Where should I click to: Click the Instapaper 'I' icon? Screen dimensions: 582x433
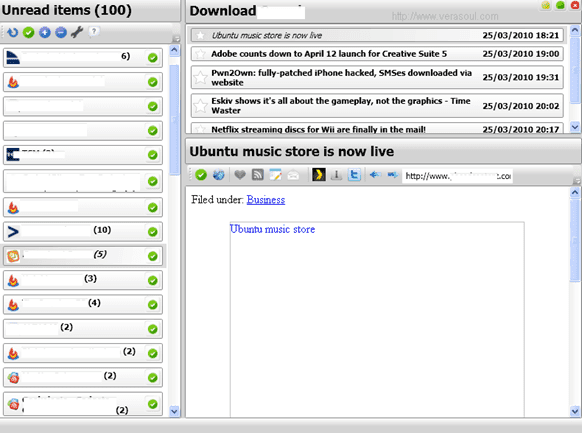coord(337,174)
